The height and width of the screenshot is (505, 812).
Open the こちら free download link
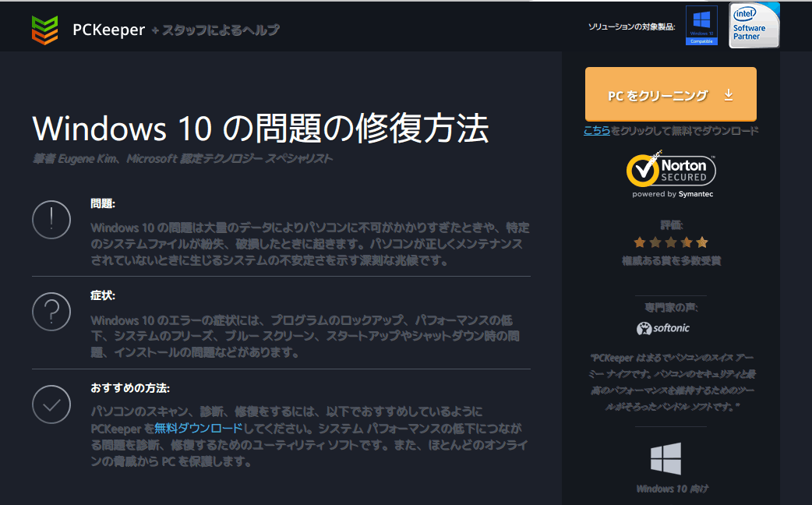pyautogui.click(x=597, y=130)
